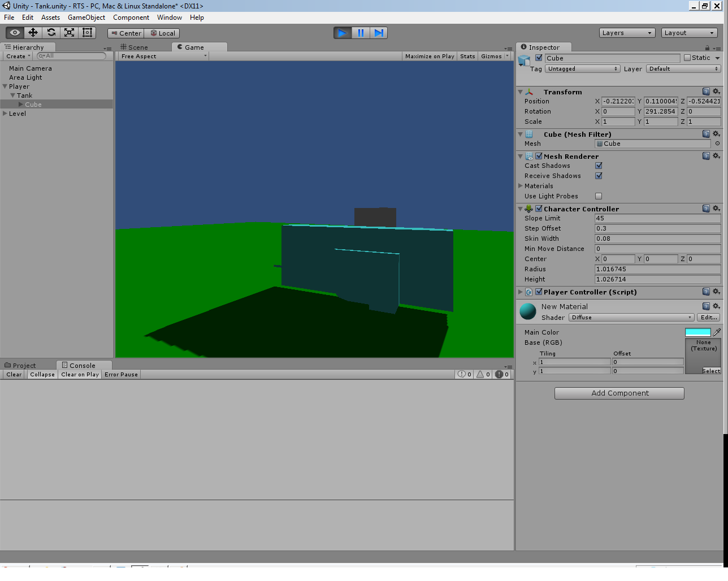Viewport: 728px width, 581px height.
Task: Click the Main Color eyedropper
Action: 717,332
